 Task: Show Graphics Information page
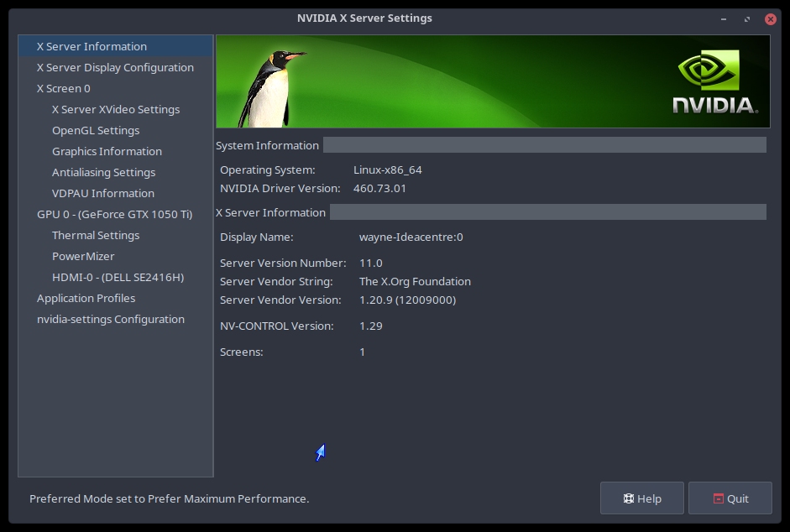point(107,151)
